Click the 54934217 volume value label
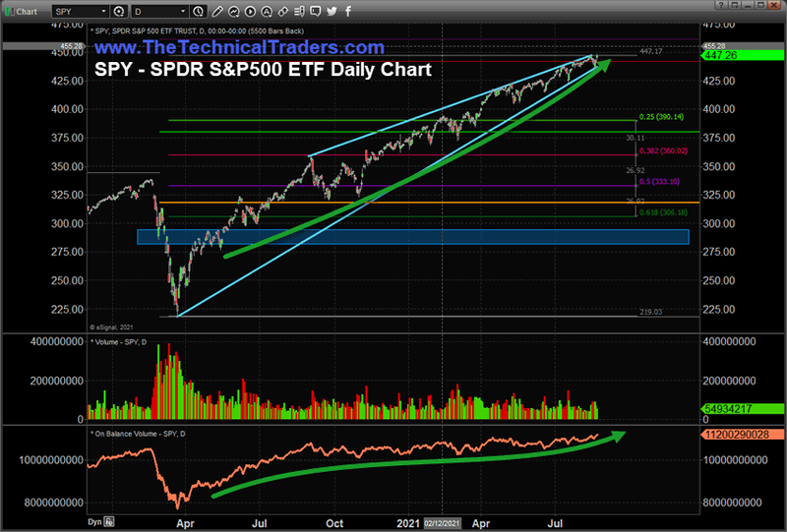787x532 pixels. 743,408
